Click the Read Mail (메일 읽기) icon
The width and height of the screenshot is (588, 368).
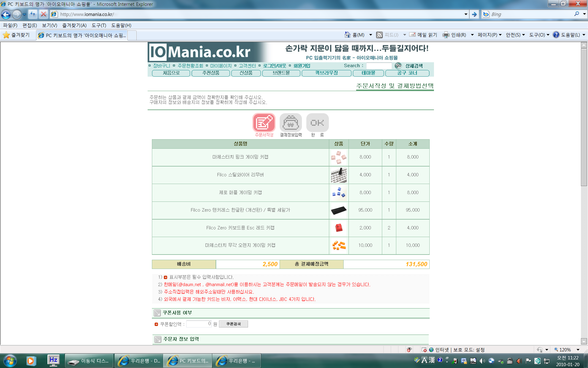pyautogui.click(x=413, y=35)
